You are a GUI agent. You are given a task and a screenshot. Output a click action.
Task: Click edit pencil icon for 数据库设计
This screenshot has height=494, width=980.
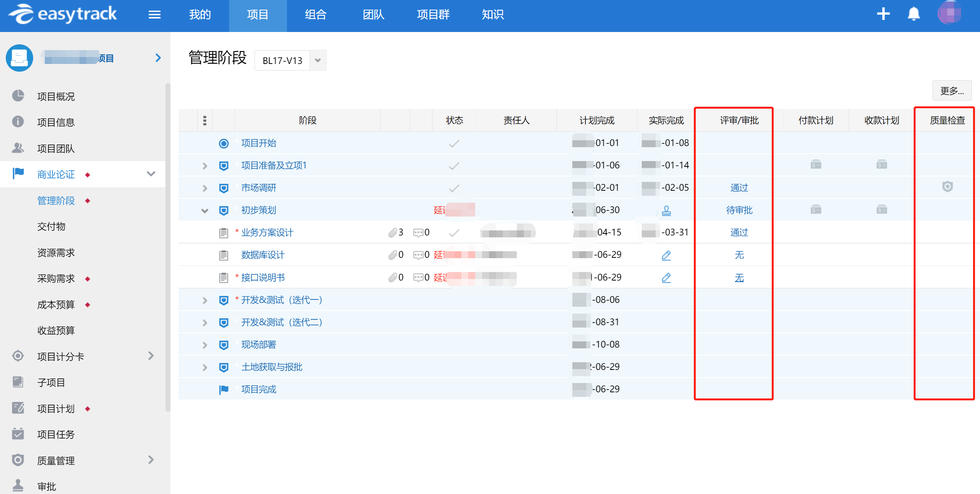point(666,255)
